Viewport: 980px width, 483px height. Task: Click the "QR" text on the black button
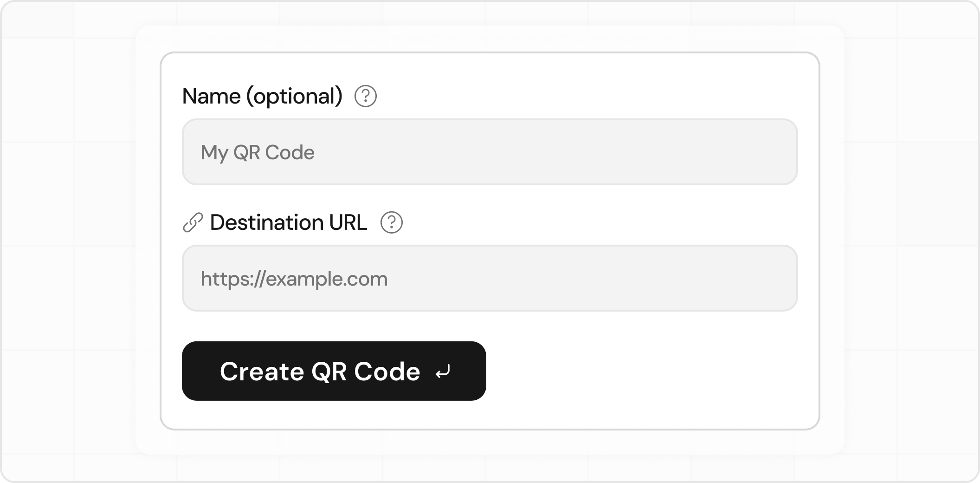(x=329, y=372)
